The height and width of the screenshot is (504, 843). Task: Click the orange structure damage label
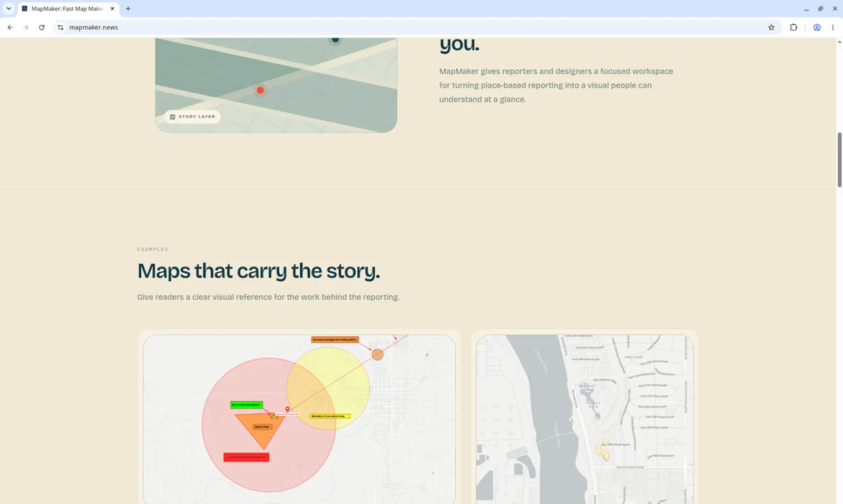click(x=335, y=340)
